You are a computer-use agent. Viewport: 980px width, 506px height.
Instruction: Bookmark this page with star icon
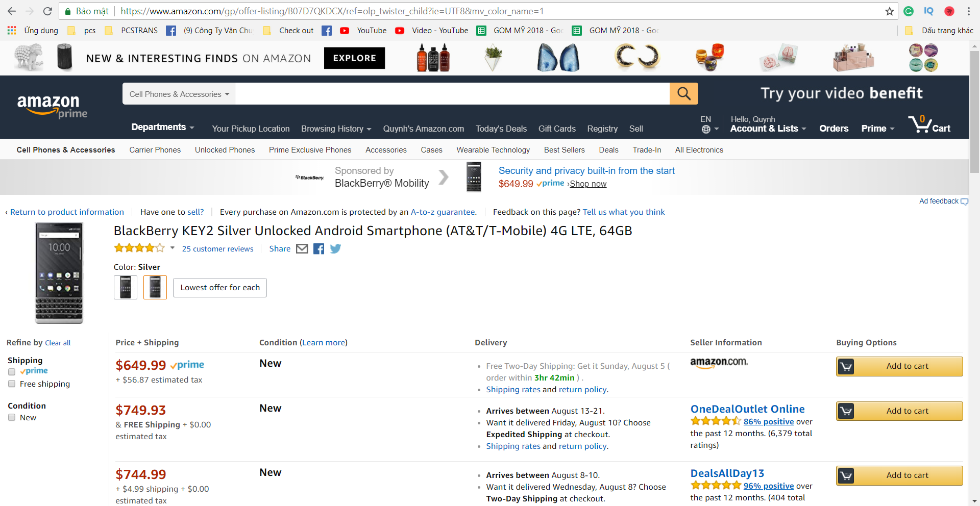tap(890, 11)
